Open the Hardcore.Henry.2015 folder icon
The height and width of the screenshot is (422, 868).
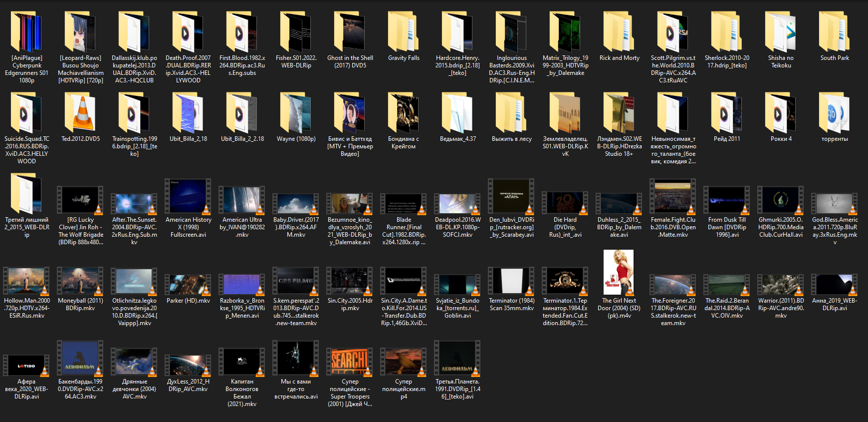coord(457,32)
